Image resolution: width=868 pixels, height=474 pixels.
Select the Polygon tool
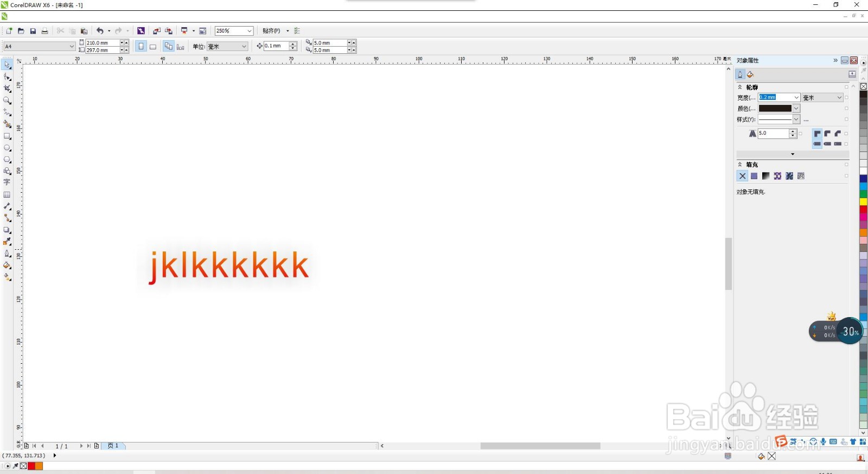tap(7, 160)
